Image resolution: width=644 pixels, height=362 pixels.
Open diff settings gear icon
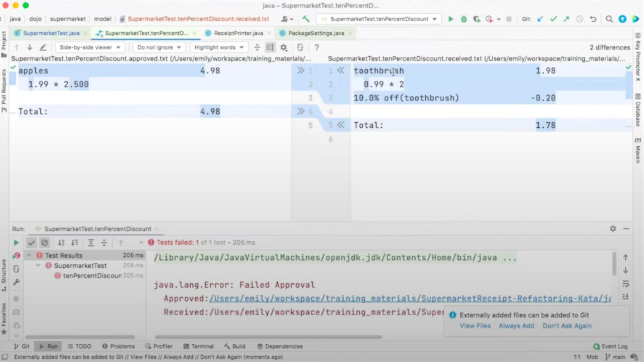click(x=283, y=48)
